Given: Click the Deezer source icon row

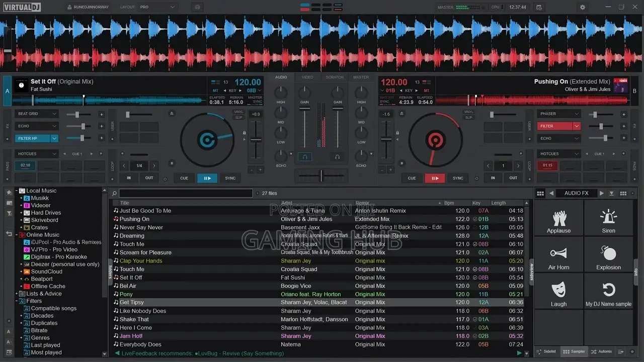Looking at the screenshot, I should [61, 264].
